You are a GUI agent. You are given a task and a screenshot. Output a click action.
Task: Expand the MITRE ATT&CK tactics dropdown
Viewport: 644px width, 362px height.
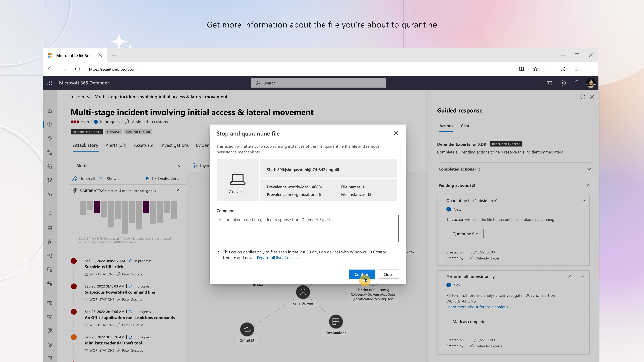(177, 190)
